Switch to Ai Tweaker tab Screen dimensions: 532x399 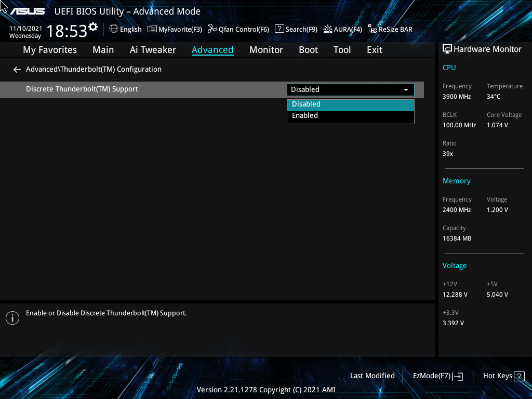tap(153, 50)
